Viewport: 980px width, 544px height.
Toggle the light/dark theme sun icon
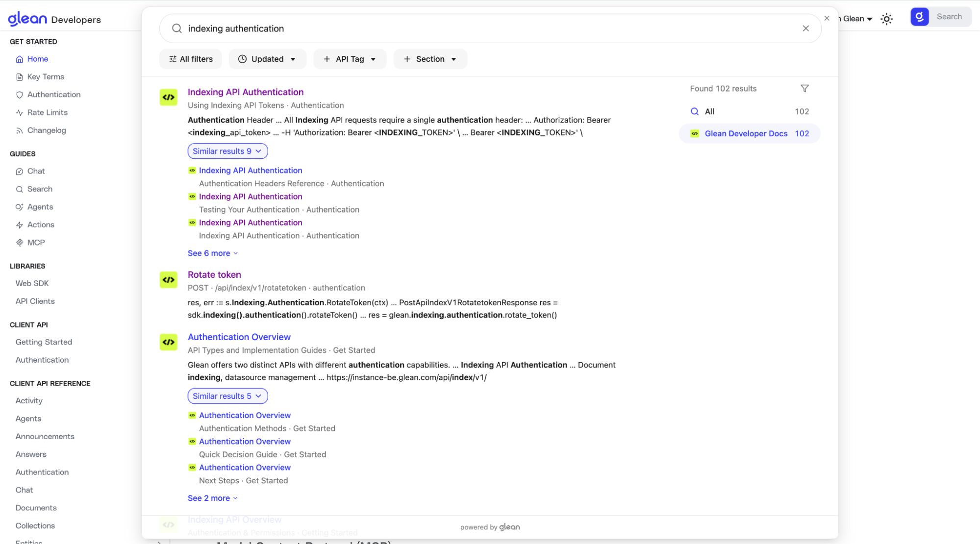886,19
